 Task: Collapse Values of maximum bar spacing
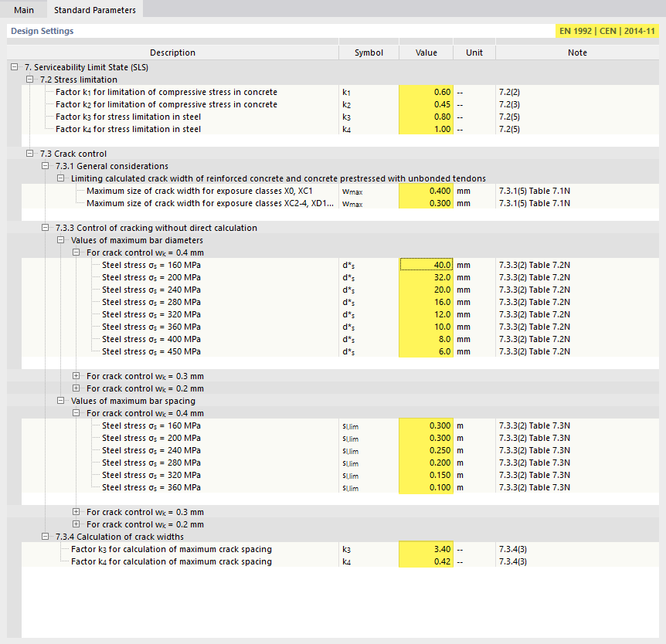point(60,401)
